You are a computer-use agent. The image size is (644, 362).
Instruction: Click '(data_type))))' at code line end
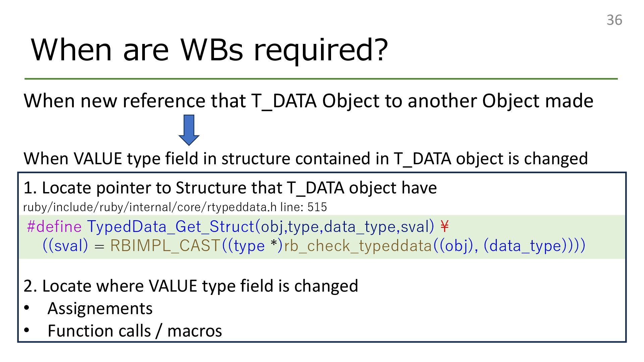coord(534,246)
